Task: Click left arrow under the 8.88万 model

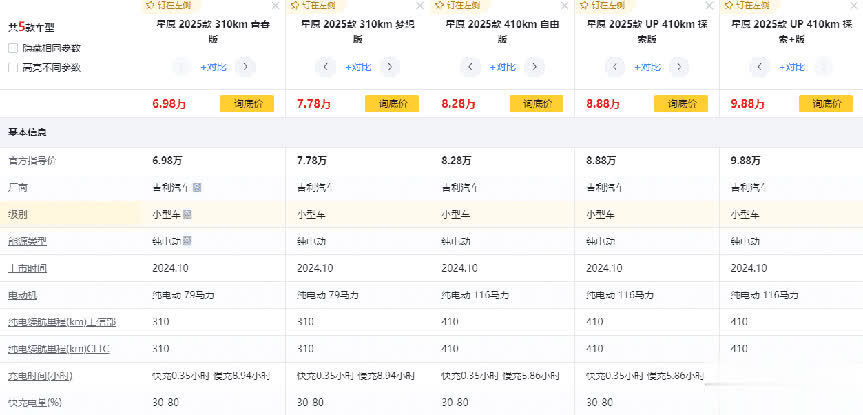Action: click(x=615, y=67)
